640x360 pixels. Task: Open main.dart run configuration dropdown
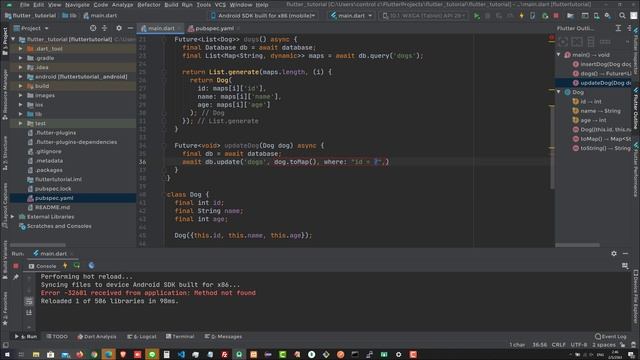[x=351, y=16]
